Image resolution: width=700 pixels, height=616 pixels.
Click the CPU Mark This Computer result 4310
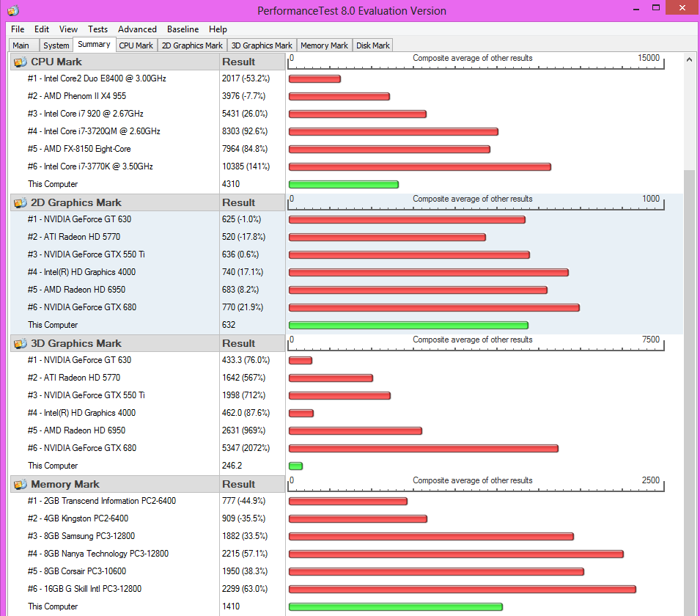click(x=231, y=184)
